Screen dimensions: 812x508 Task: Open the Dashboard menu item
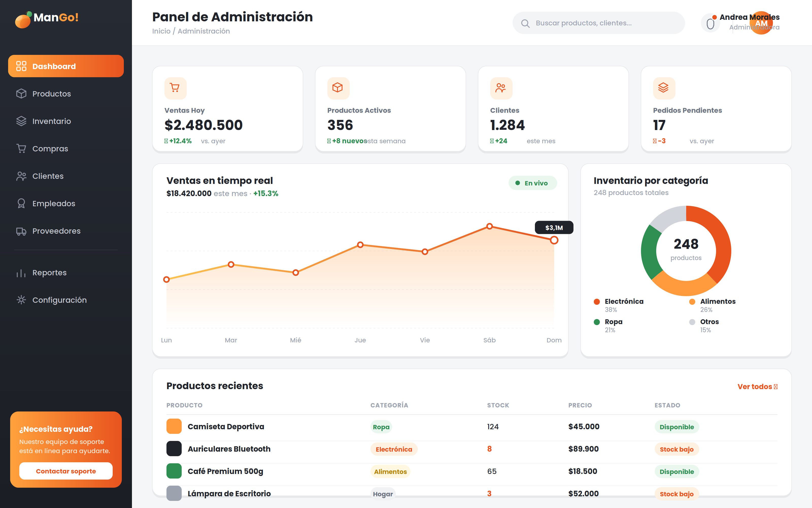66,66
